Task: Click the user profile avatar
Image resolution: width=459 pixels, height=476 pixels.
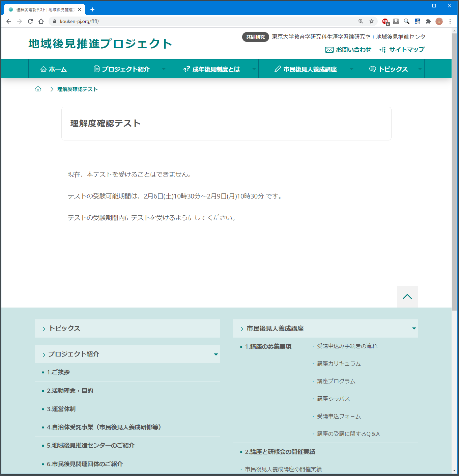Action: (439, 21)
